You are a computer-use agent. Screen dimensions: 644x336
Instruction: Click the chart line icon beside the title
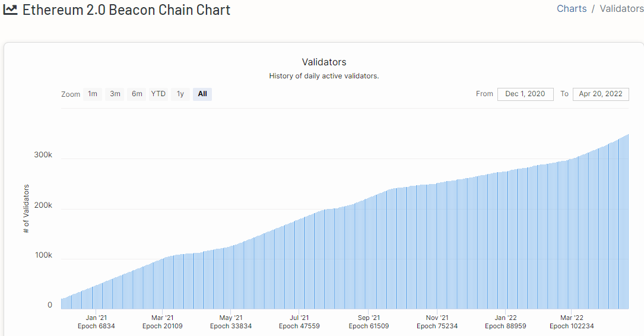pos(10,10)
